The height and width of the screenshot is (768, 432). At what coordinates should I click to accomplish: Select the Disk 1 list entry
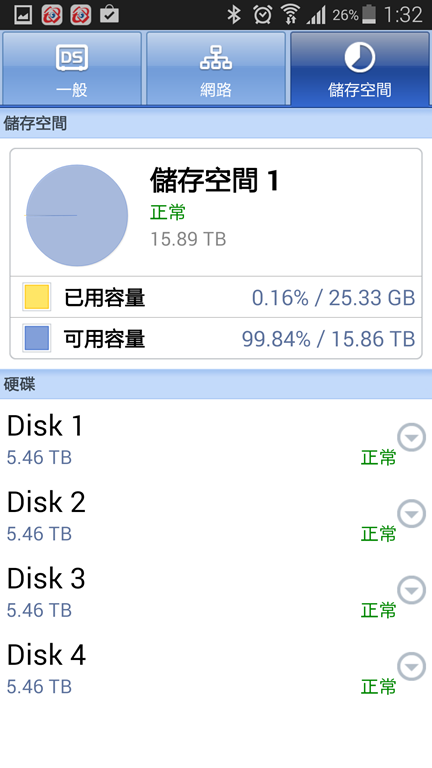(216, 439)
